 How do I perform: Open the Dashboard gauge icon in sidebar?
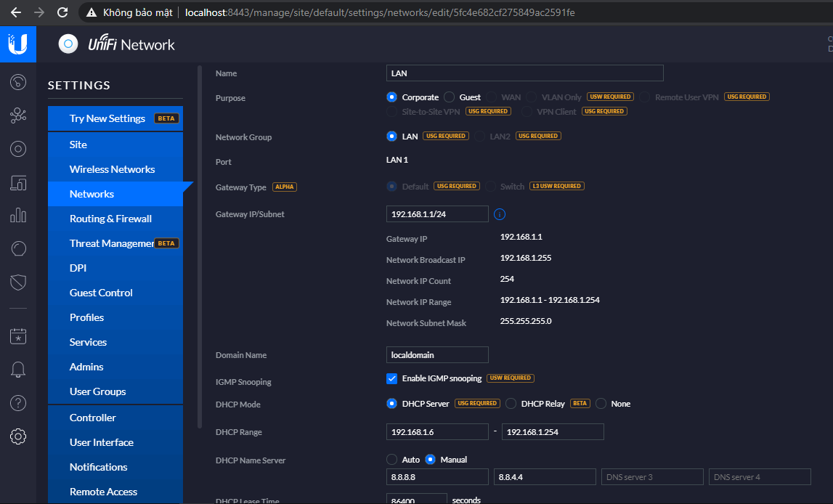18,82
